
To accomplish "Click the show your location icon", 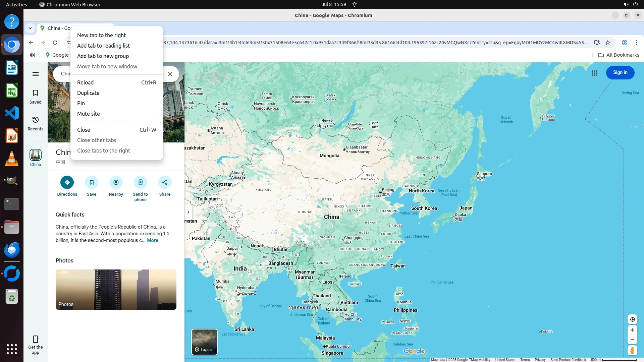I will point(632,319).
